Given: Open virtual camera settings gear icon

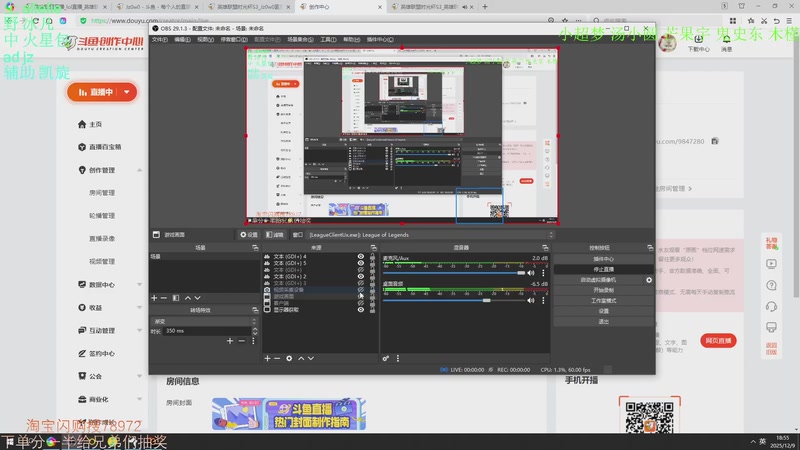Looking at the screenshot, I should coord(649,280).
